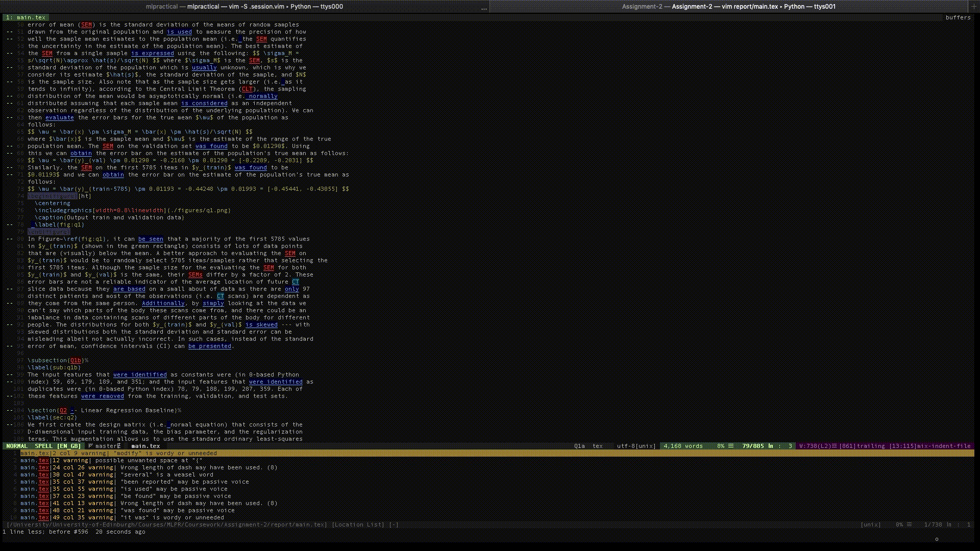
Task: Click the NORMAL mode indicator in statusline
Action: click(17, 446)
